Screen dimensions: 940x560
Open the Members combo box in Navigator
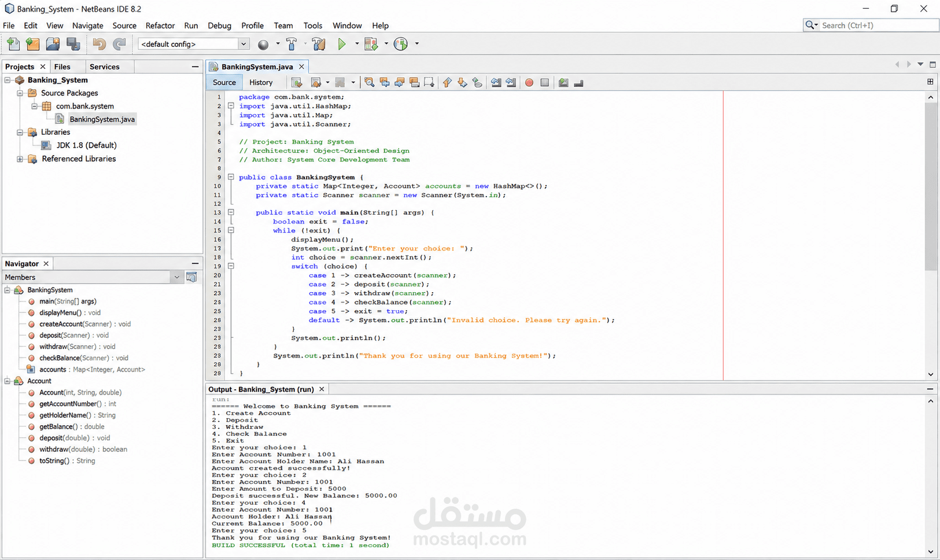(x=93, y=277)
